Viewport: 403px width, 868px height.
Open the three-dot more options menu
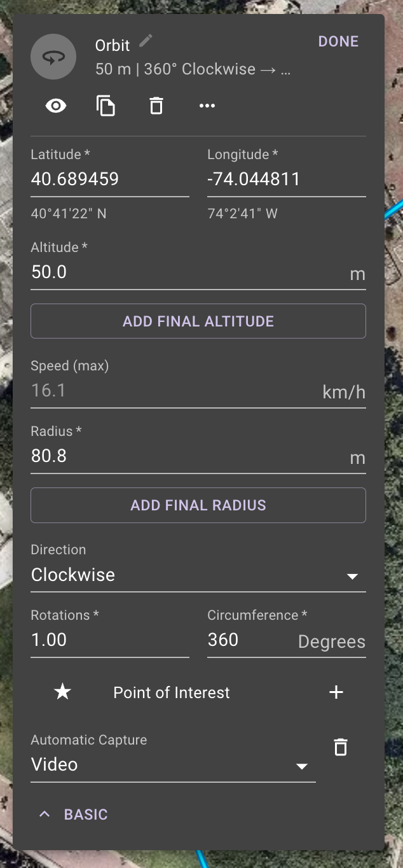(x=207, y=106)
